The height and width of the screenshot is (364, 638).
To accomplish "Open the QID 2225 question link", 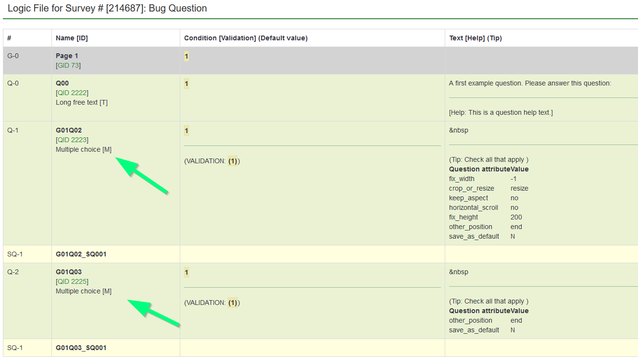I will tap(72, 281).
